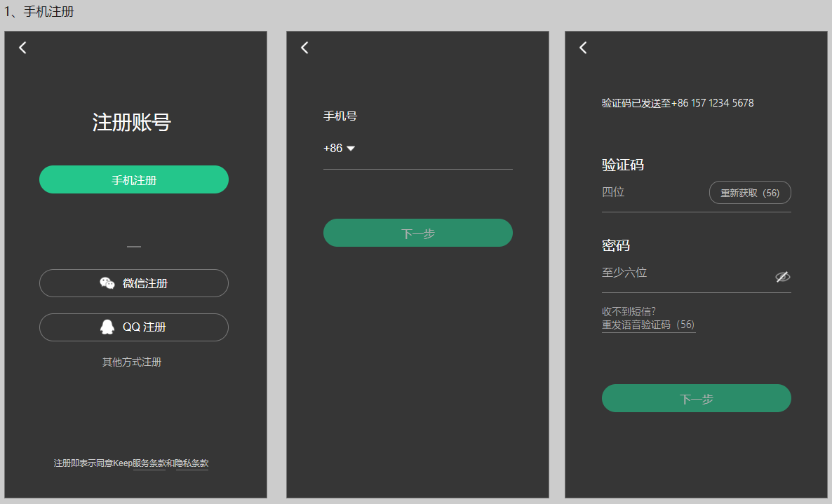Open 其他方式注册 options
832x504 pixels.
point(132,362)
